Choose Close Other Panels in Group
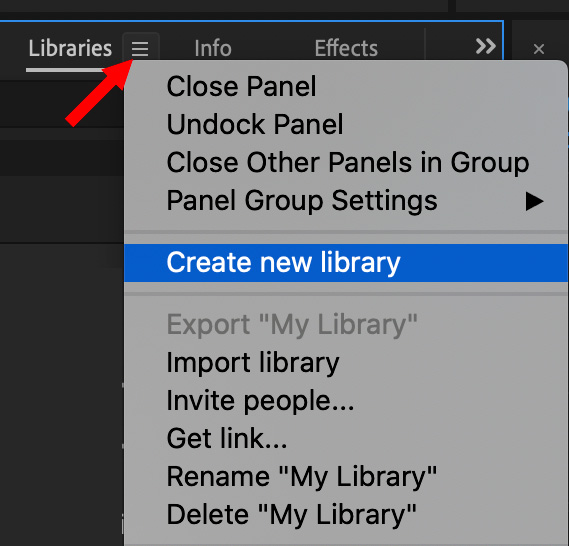569x546 pixels. click(346, 163)
